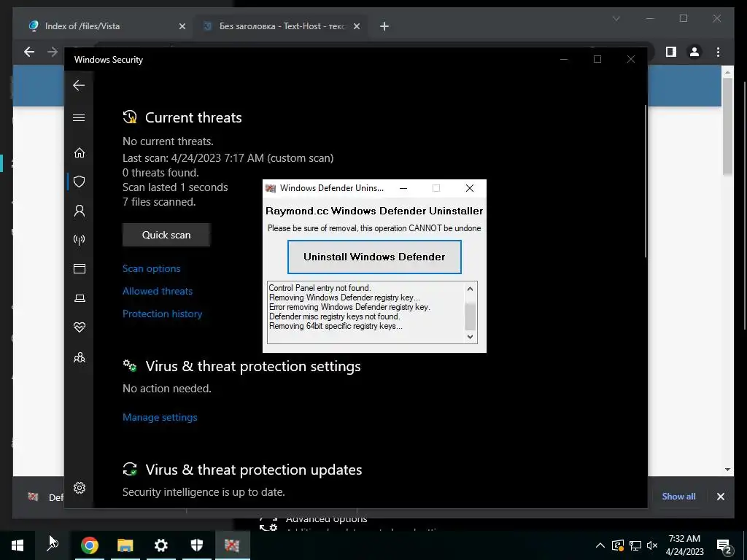This screenshot has width=747, height=560.
Task: Click the Chrome back navigation arrow
Action: pyautogui.click(x=29, y=52)
